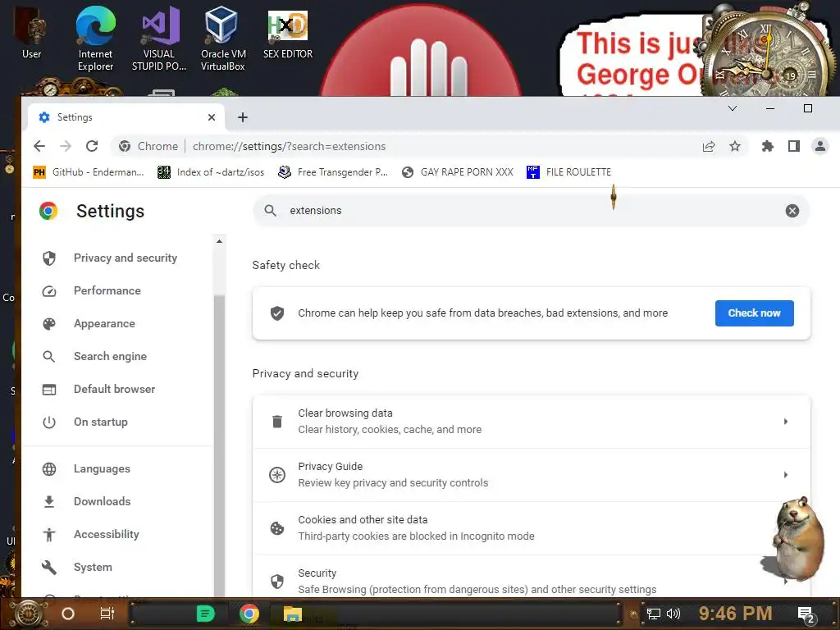Open Internet Explorer desktop shortcut
The image size is (840, 630).
point(95,40)
